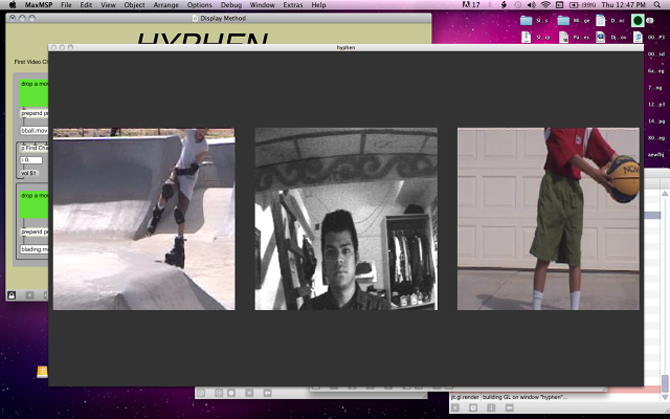The image size is (670, 419).
Task: Open the Object menu
Action: tap(134, 5)
